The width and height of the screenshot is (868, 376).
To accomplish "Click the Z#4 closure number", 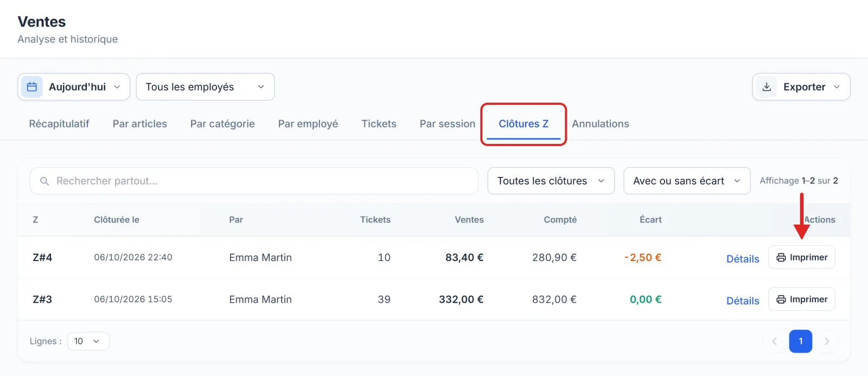I will click(42, 258).
